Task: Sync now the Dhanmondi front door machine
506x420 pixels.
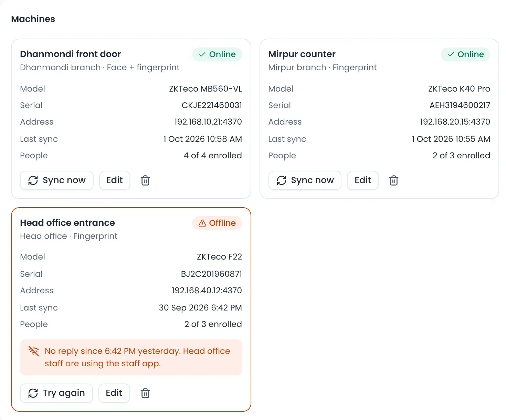Action: (x=57, y=180)
